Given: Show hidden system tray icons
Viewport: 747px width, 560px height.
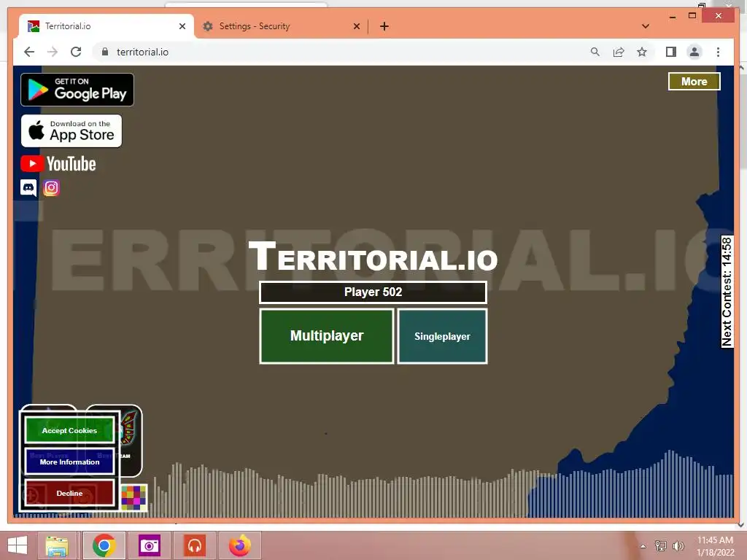Looking at the screenshot, I should pyautogui.click(x=643, y=546).
